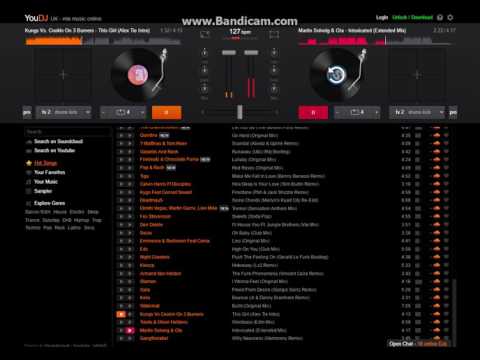Increase the left deck loop length with plus
480x360 pixels.
click(142, 112)
